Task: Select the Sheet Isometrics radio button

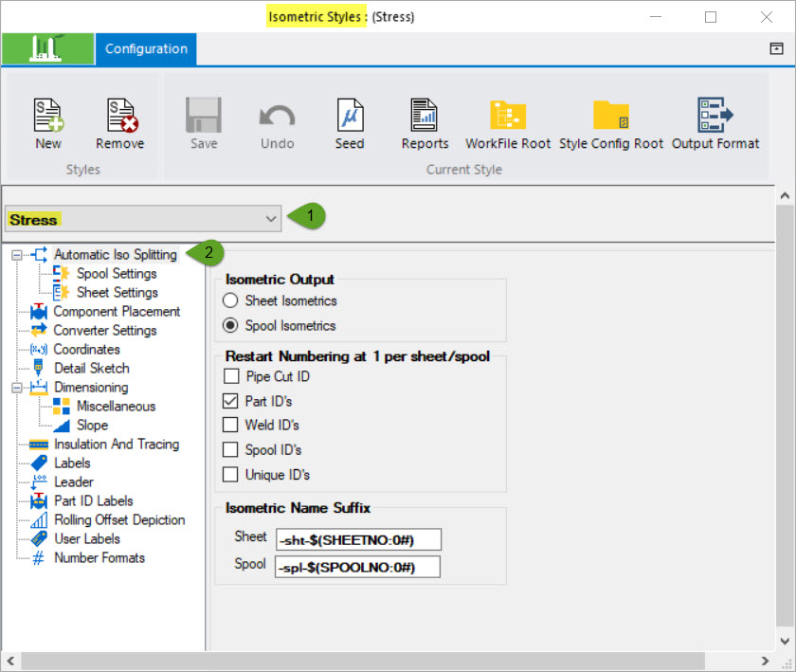Action: pyautogui.click(x=230, y=300)
